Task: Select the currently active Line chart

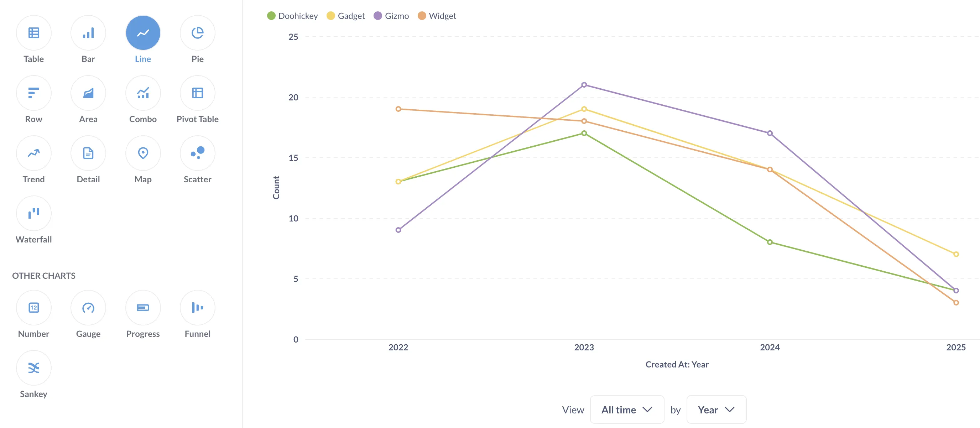Action: coord(143,33)
